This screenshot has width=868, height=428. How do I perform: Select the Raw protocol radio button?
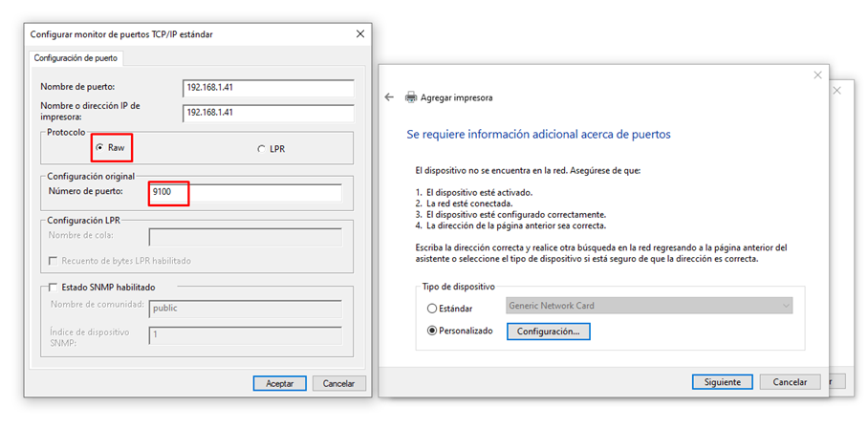tap(100, 148)
